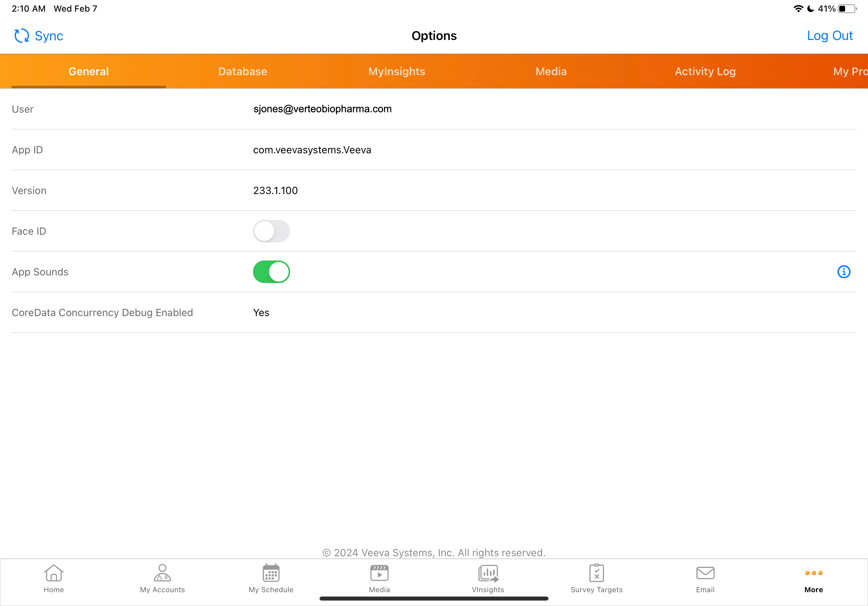Switch to the Database tab

pyautogui.click(x=242, y=72)
